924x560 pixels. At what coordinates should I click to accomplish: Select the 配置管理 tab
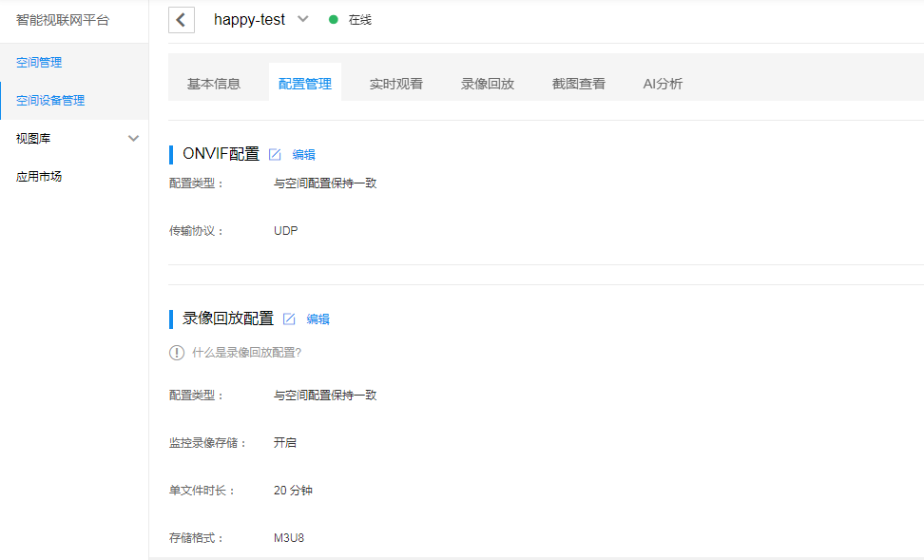[304, 84]
